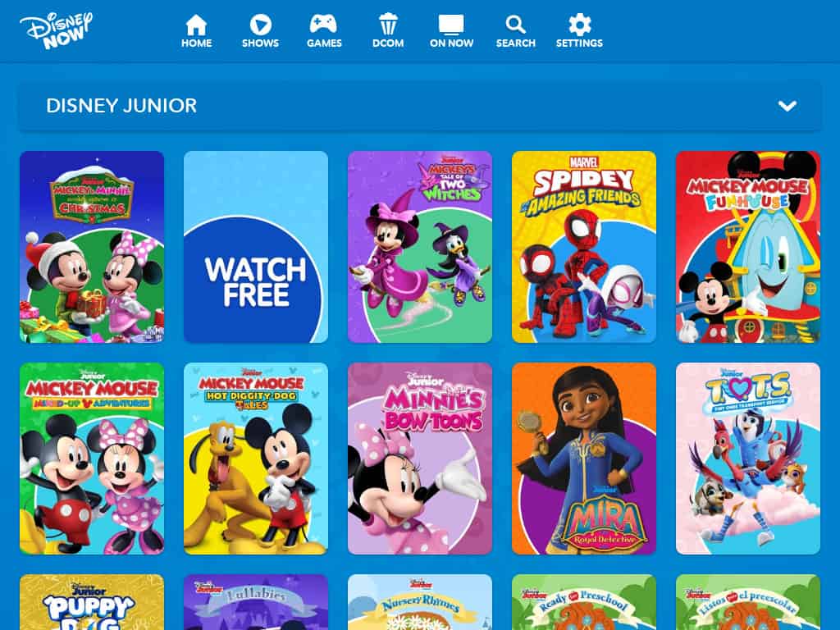This screenshot has height=630, width=840.
Task: Select the Watch Free tile
Action: (256, 247)
